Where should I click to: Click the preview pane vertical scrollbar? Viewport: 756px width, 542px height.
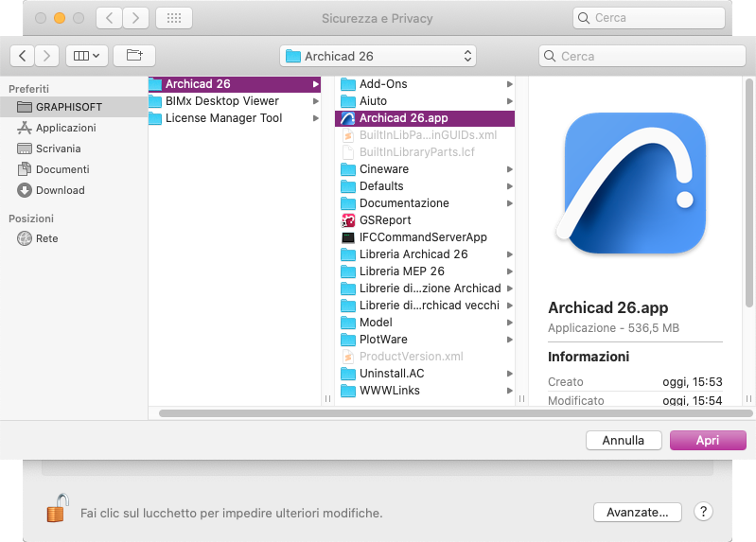point(748,193)
